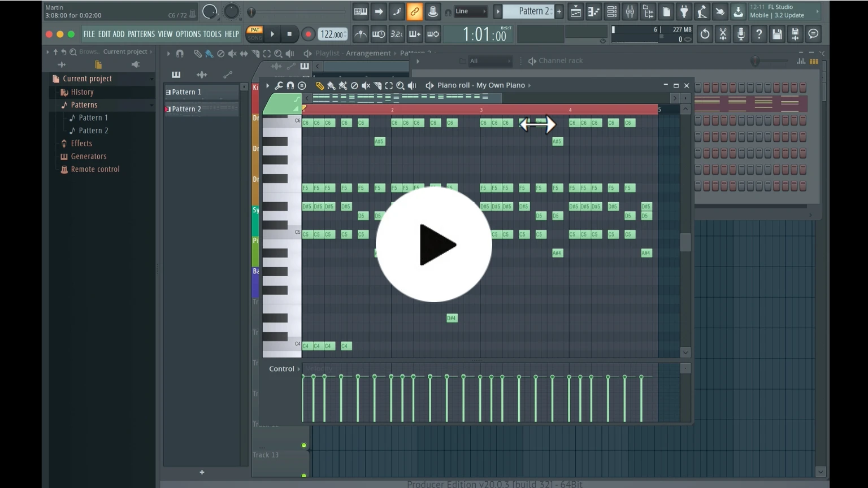Select Pattern 1 in the pattern list
This screenshot has width=868, height=488.
[x=202, y=92]
